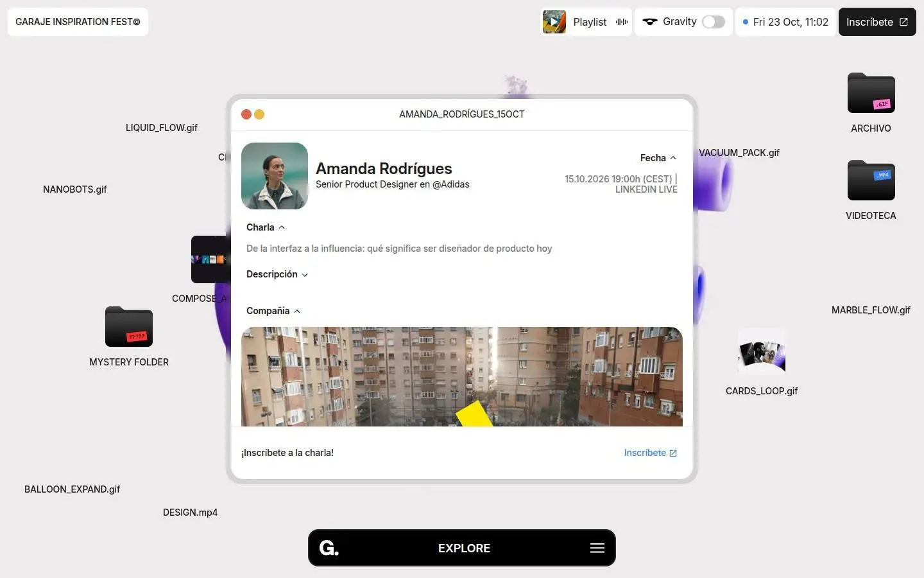Click the company building photo
Screen dimensions: 924x578
[x=462, y=376]
